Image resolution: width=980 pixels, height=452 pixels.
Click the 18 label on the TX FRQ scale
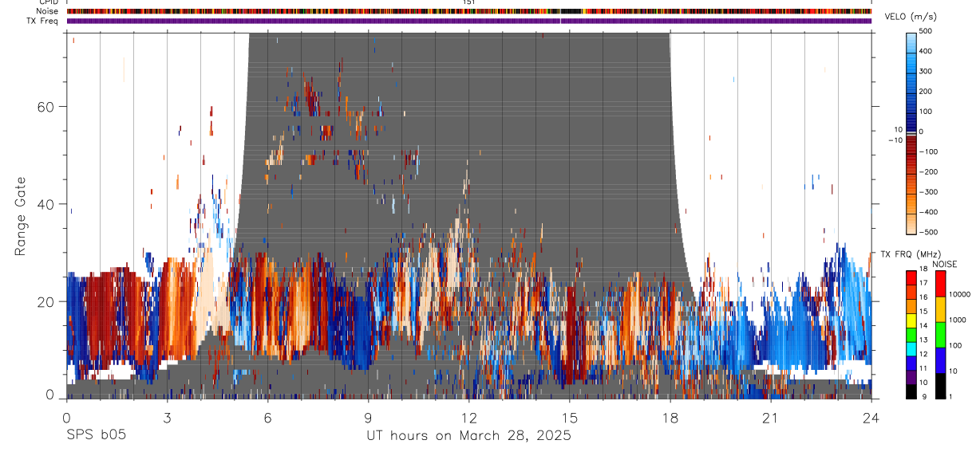[x=922, y=270]
